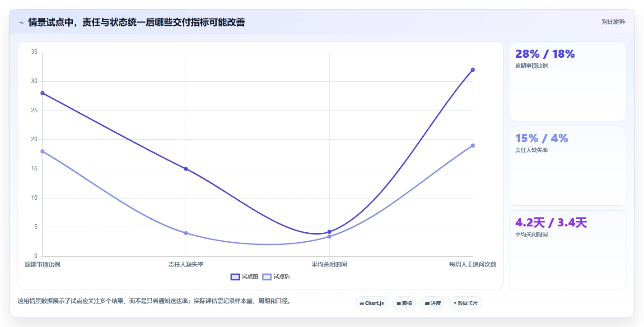
Task: Click the 逾期事项比例 x-axis label
Action: point(42,264)
